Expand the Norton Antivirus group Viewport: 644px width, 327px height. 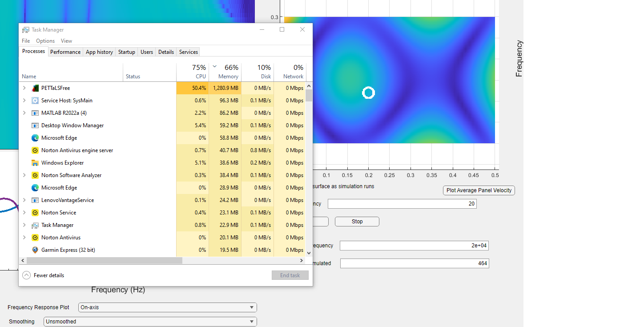click(x=24, y=238)
